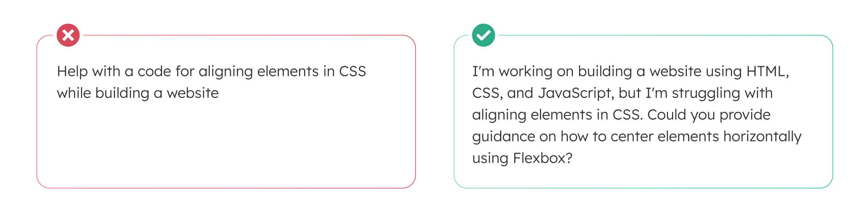Click the word "struggling" in right box

tap(706, 93)
